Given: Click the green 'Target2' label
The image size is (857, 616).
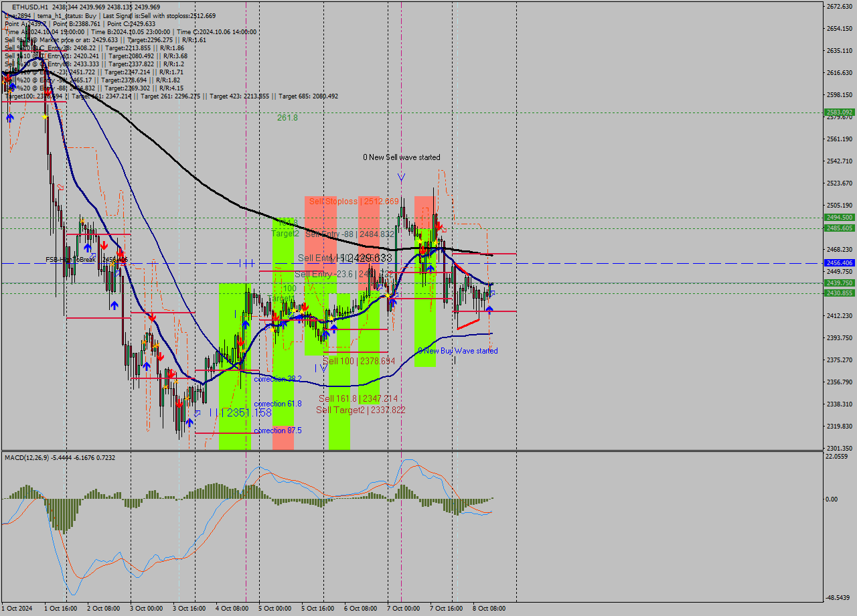Looking at the screenshot, I should click(x=285, y=234).
